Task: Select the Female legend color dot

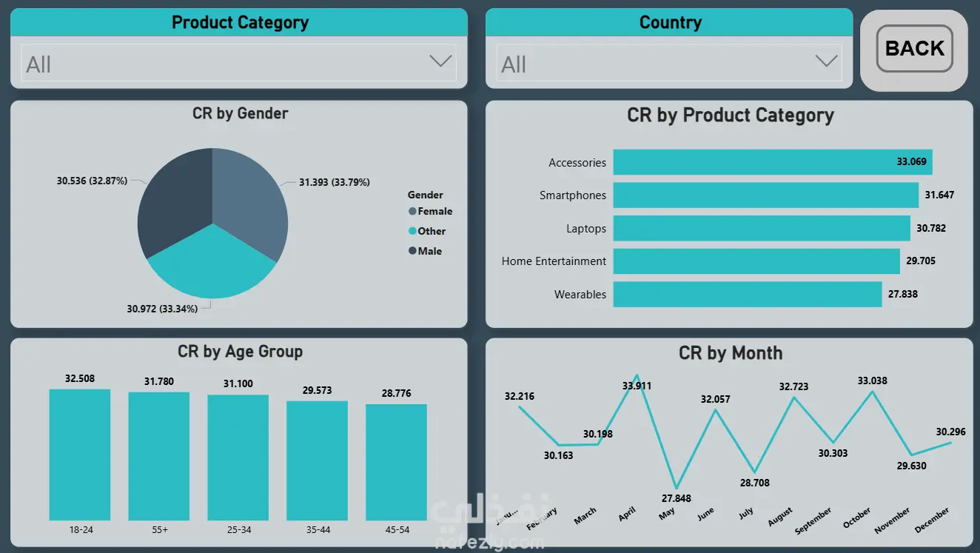Action: (412, 212)
